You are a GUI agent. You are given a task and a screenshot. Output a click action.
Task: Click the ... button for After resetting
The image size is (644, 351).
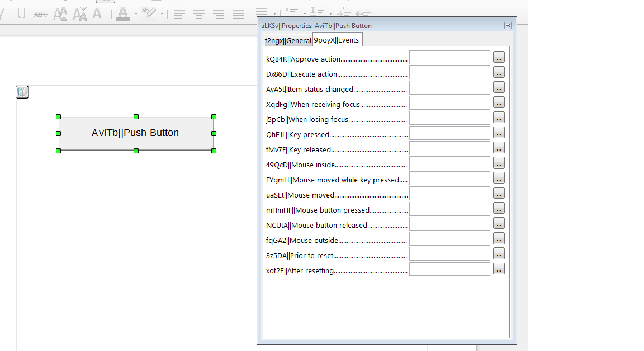click(499, 269)
